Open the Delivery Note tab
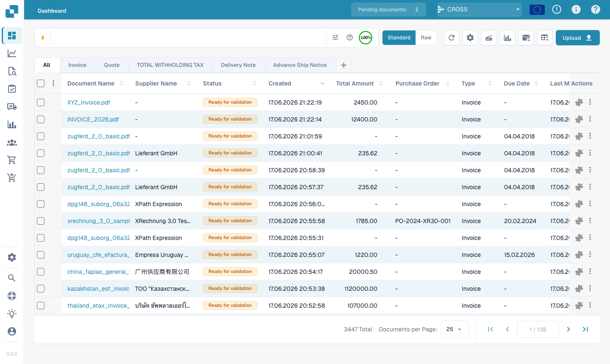 pyautogui.click(x=238, y=65)
